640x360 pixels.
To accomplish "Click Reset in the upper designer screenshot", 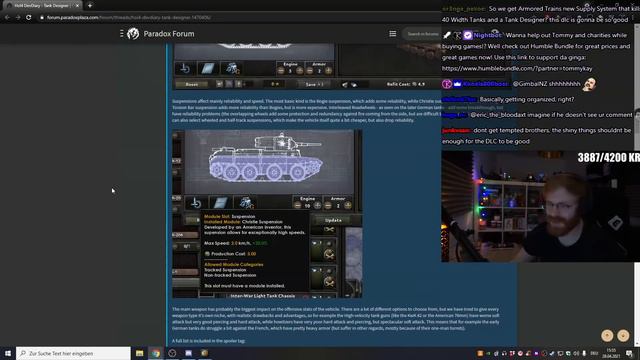I will click(191, 84).
